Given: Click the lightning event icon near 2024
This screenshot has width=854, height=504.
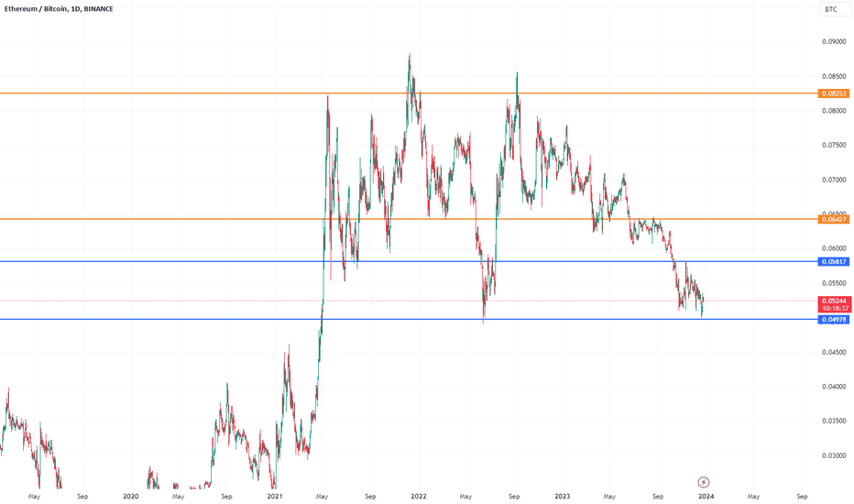Looking at the screenshot, I should click(x=703, y=482).
